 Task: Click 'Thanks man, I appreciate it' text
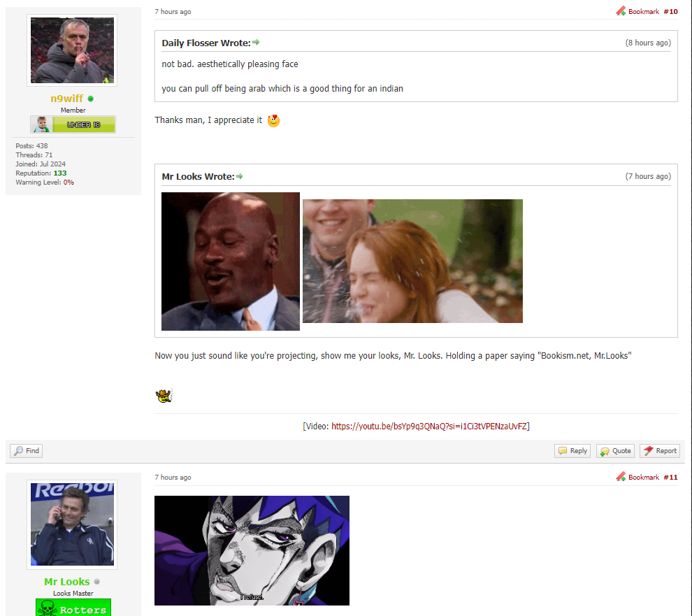[x=208, y=120]
